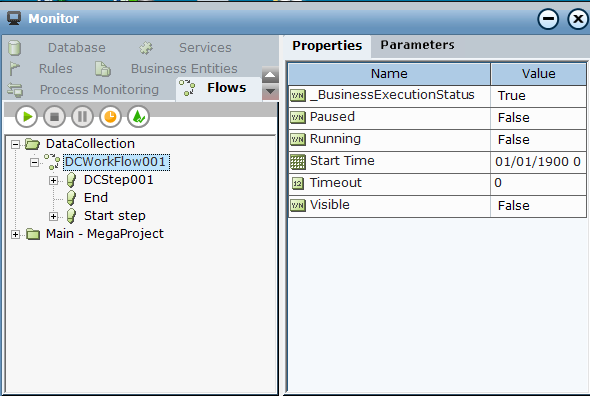Collapse the DataCollection folder

pos(15,144)
